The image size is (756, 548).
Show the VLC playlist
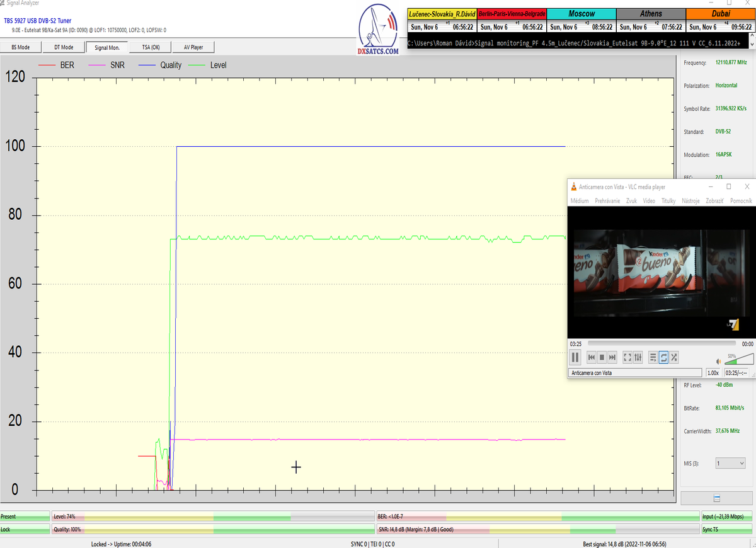[x=653, y=358]
